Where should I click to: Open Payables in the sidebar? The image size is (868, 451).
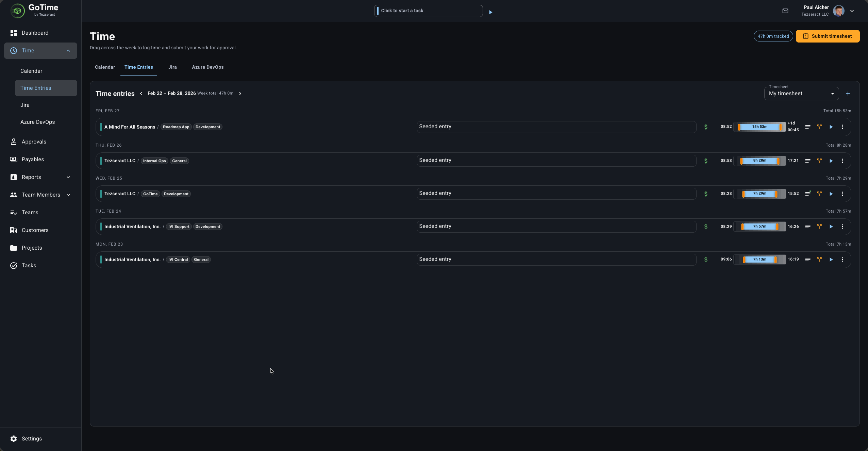point(41,159)
